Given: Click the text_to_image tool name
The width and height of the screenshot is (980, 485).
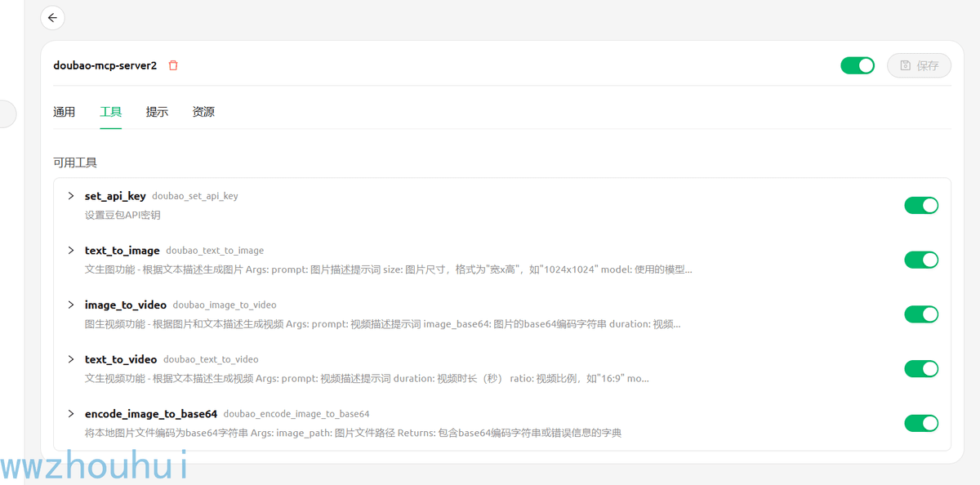Looking at the screenshot, I should (122, 251).
